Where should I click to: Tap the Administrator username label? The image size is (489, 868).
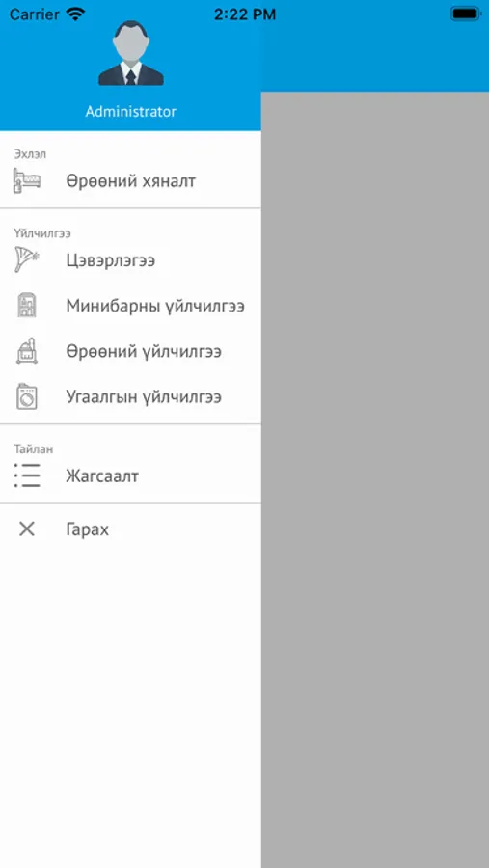pos(131,112)
